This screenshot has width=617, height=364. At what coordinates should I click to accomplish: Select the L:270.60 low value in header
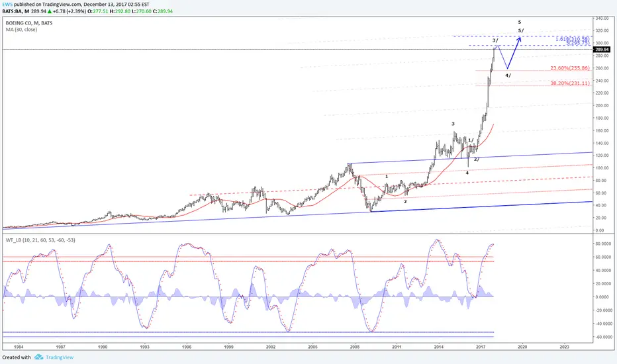tap(142, 11)
